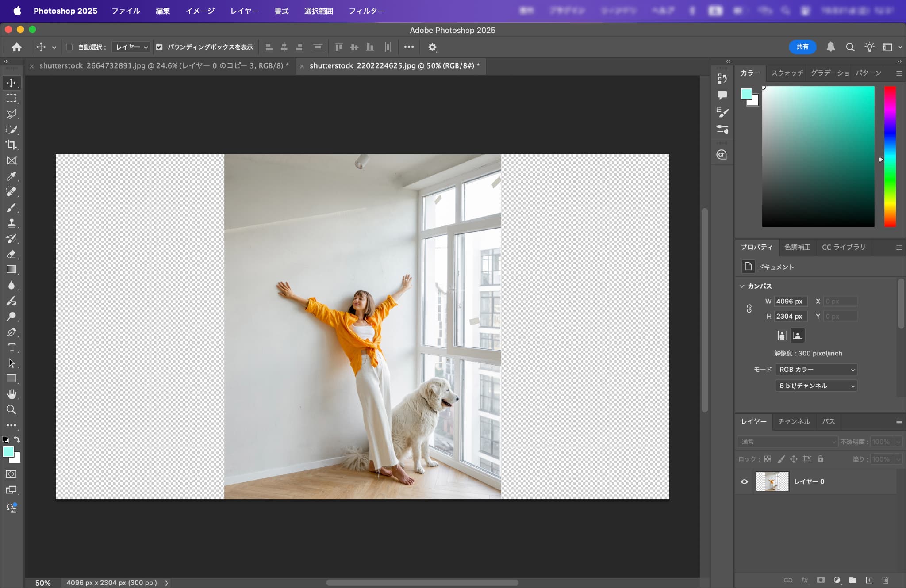Enable the 自動選択 checkbox

coord(69,47)
